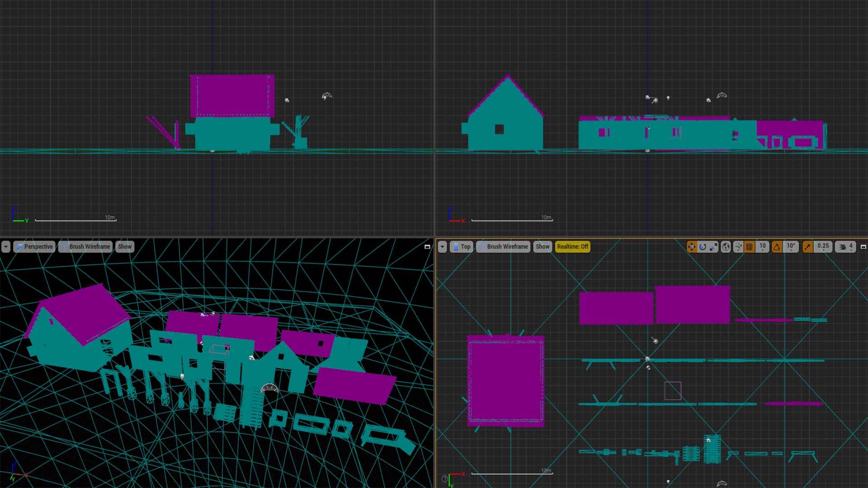
Task: Open the camera speed setting
Action: click(x=845, y=247)
